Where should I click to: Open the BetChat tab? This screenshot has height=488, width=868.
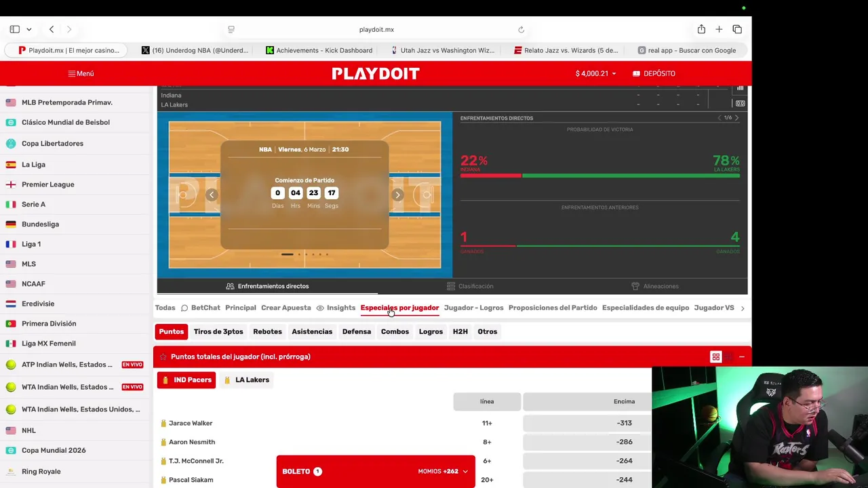pos(200,308)
